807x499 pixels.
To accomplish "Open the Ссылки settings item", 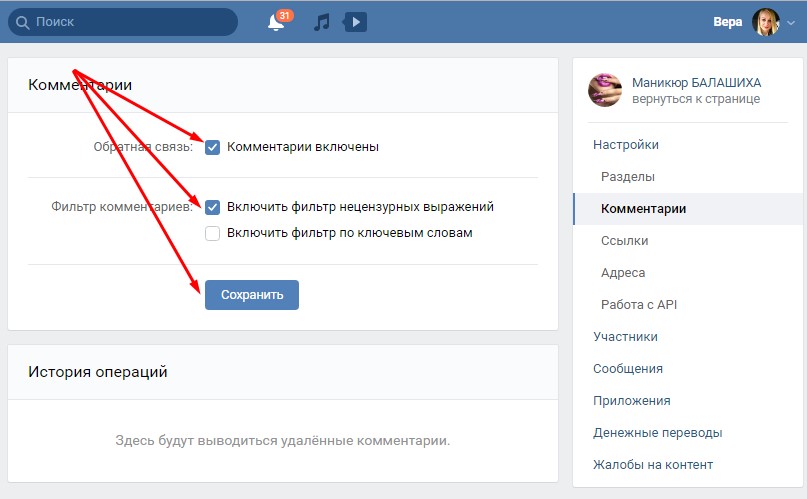I will pyautogui.click(x=624, y=240).
